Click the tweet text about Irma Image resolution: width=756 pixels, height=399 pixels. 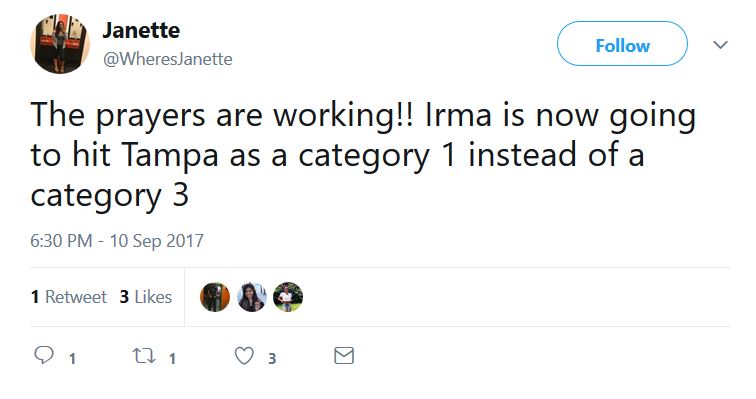(x=363, y=155)
